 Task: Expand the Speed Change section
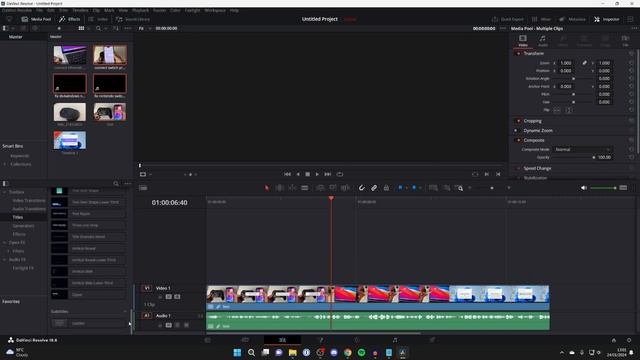(x=537, y=168)
